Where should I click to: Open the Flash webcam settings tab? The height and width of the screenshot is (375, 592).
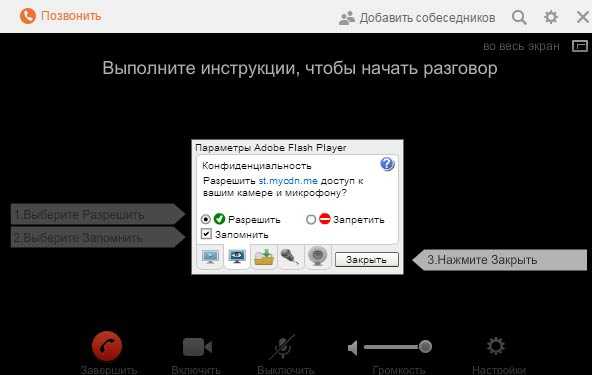(x=317, y=257)
